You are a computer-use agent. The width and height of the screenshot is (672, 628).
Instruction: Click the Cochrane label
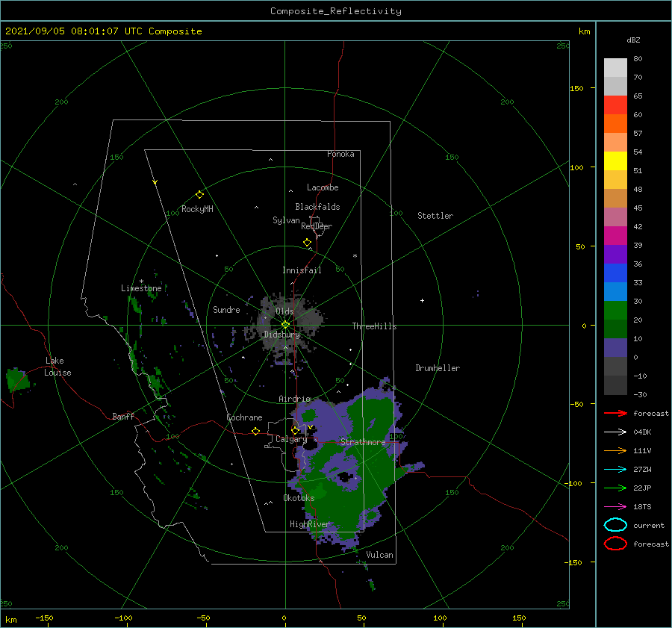click(x=244, y=417)
